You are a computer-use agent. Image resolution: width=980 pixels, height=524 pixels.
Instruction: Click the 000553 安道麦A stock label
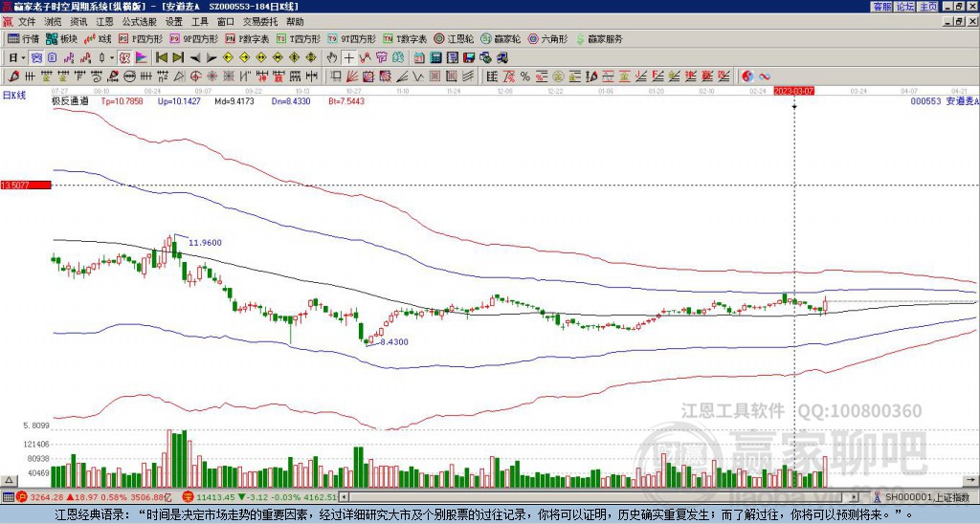[945, 100]
